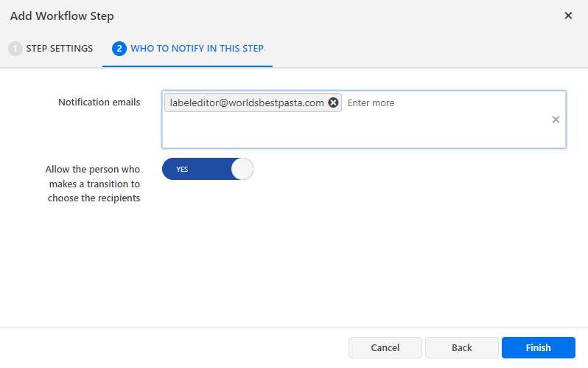Click the Allow the person who makes a transition label
This screenshot has height=368, width=588.
pos(93,184)
